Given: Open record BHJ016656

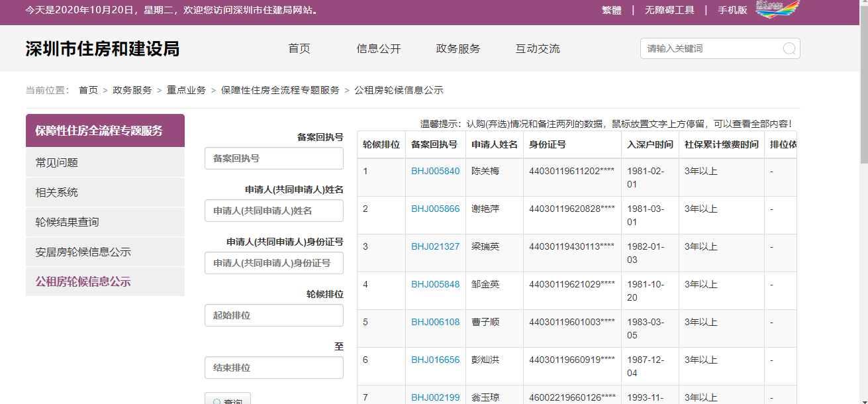Looking at the screenshot, I should pos(435,360).
